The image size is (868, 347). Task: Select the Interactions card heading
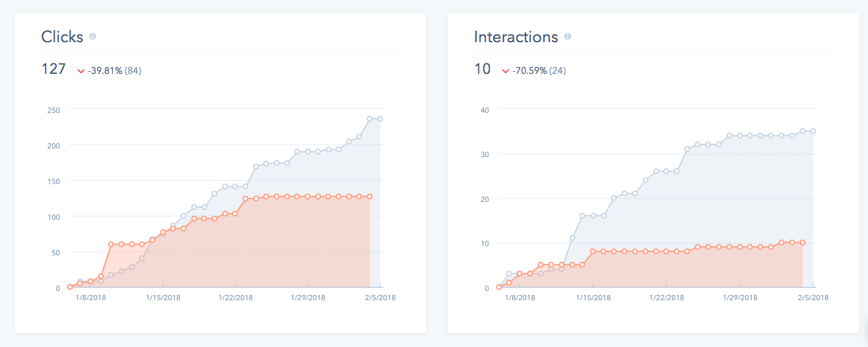516,37
